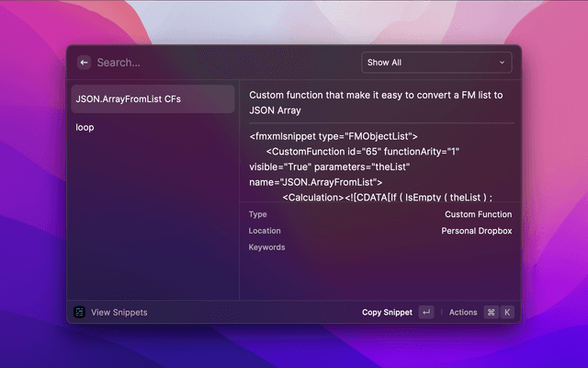
Task: Select the JSON.ArrayFromList CFs snippet
Action: point(153,98)
